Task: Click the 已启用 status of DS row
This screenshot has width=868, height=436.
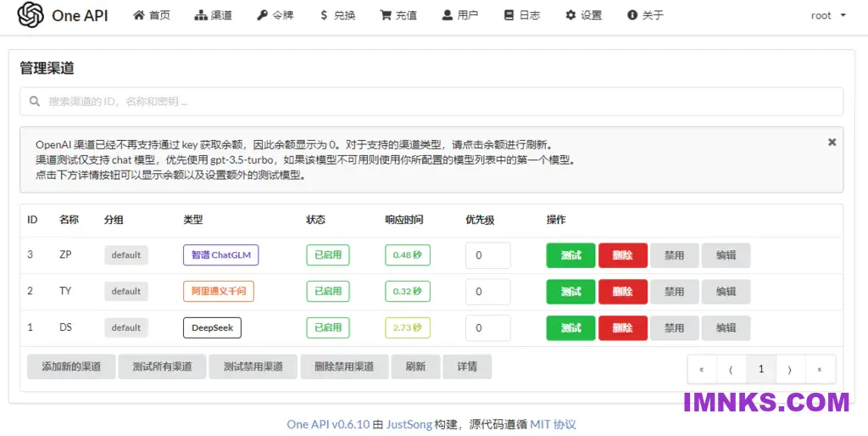Action: click(x=328, y=328)
